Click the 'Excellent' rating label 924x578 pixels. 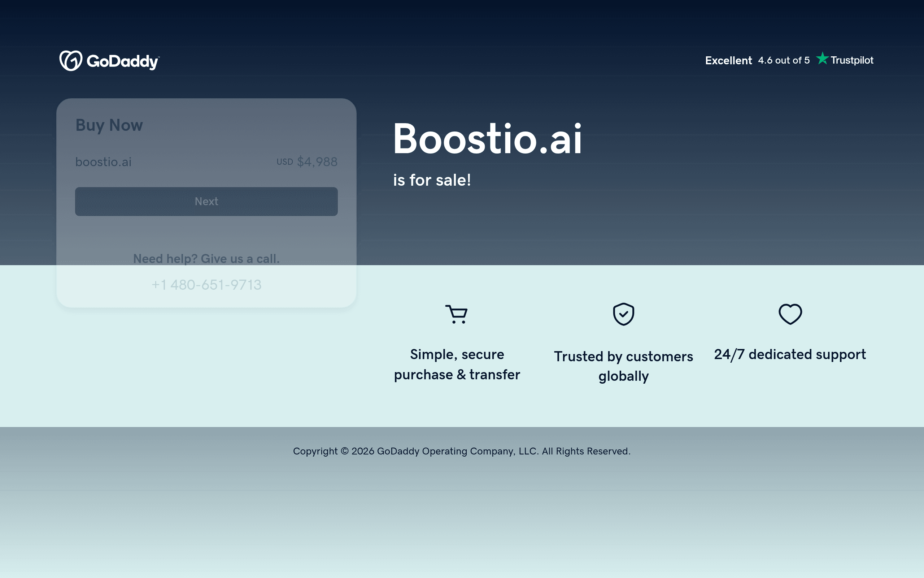point(728,60)
